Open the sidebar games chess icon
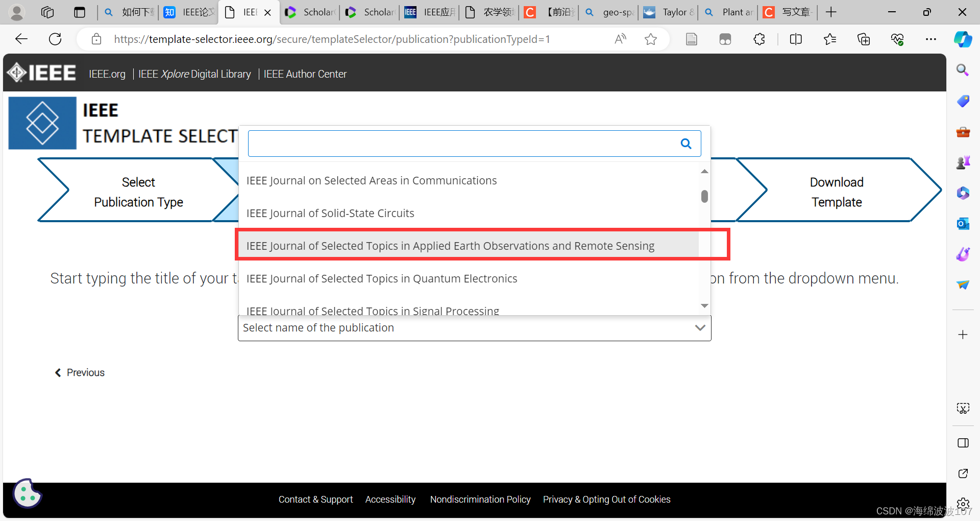This screenshot has width=980, height=521. [x=963, y=162]
